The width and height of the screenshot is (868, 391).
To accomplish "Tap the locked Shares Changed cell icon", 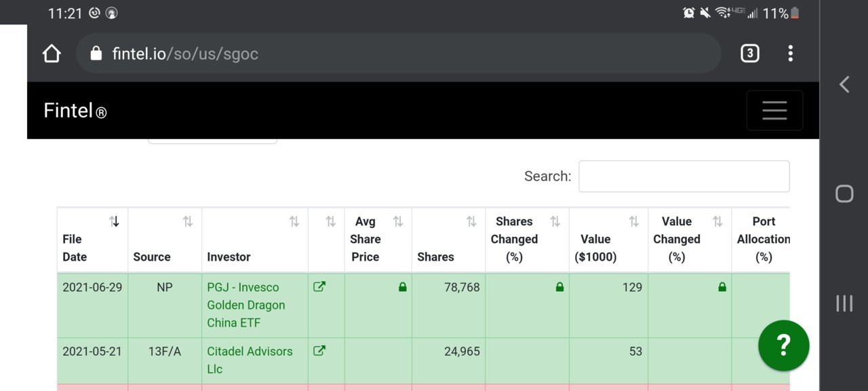I will click(559, 287).
